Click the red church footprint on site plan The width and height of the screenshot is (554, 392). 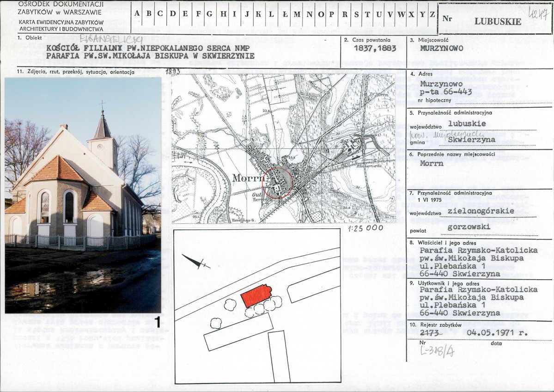tap(256, 295)
